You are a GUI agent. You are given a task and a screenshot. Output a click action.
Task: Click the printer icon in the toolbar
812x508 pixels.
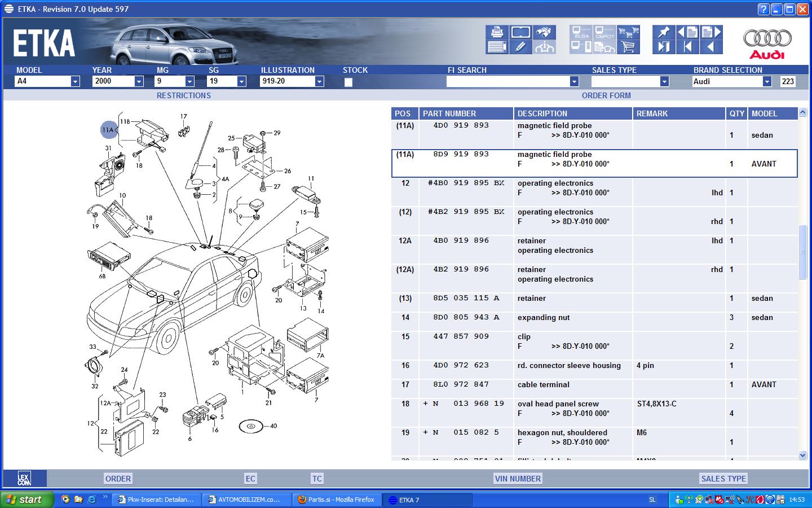tap(497, 32)
